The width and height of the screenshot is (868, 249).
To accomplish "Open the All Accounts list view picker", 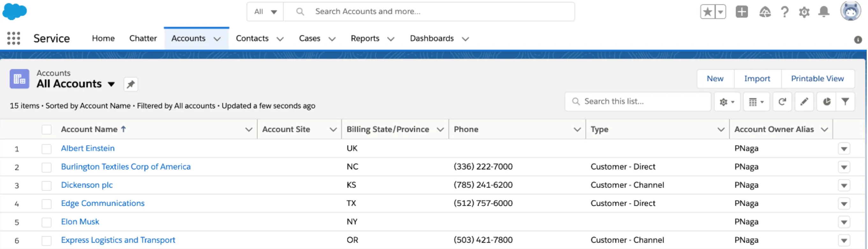I will click(111, 84).
